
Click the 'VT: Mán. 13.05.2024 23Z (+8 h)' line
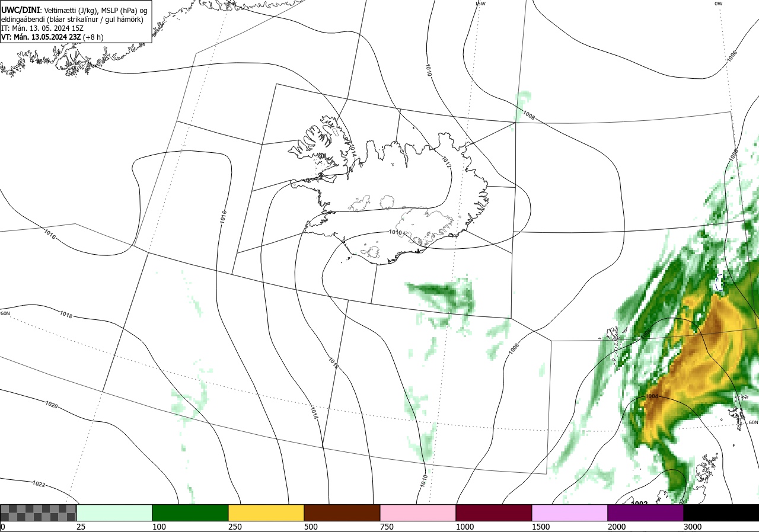click(x=52, y=37)
